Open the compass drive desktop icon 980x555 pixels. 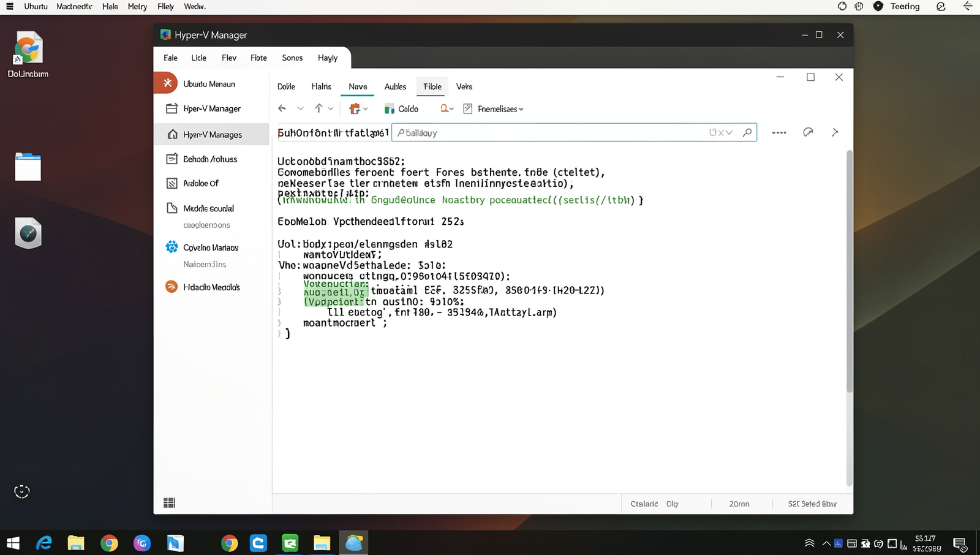(x=28, y=233)
